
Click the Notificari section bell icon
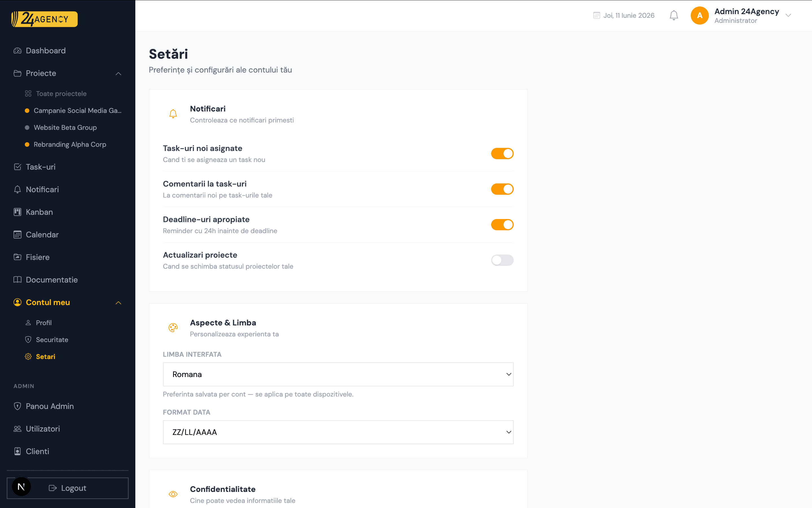click(173, 114)
